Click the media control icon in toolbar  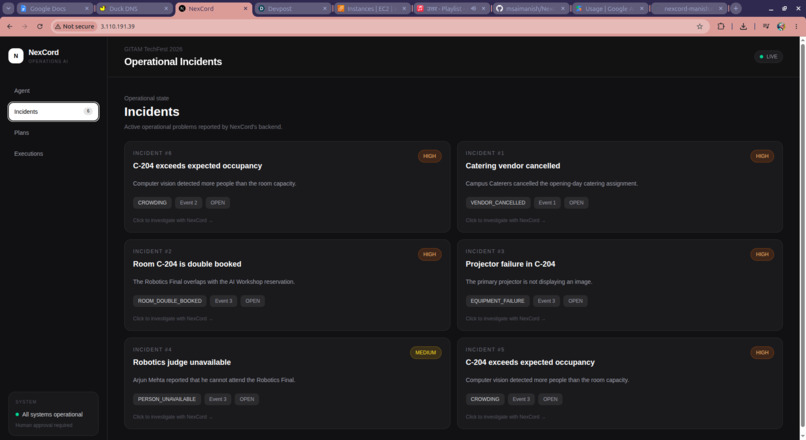765,26
